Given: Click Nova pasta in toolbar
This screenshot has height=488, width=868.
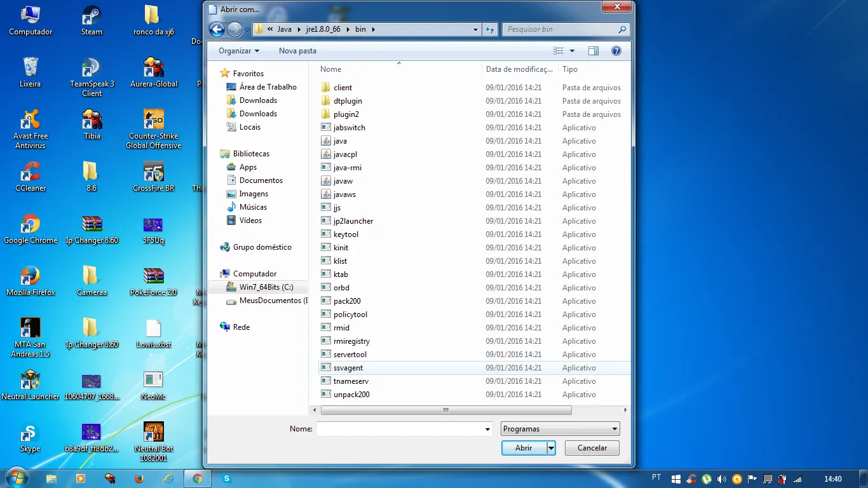Looking at the screenshot, I should coord(297,51).
